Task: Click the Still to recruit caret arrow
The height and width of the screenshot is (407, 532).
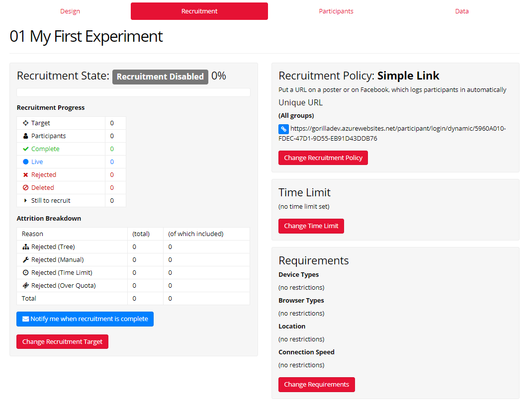Action: (x=26, y=200)
